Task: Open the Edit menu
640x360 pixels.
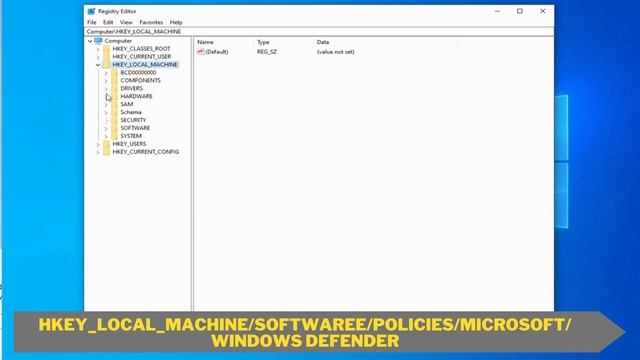Action: pyautogui.click(x=108, y=22)
